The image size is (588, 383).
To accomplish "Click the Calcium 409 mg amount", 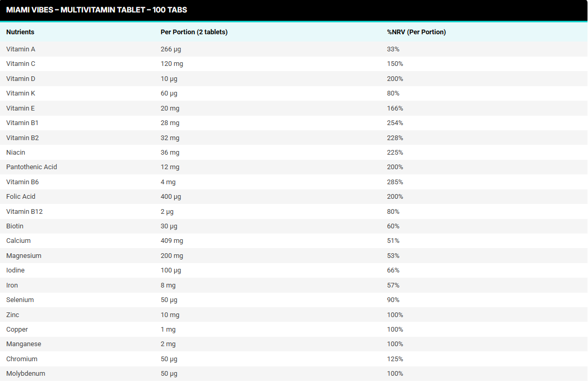I will (172, 241).
